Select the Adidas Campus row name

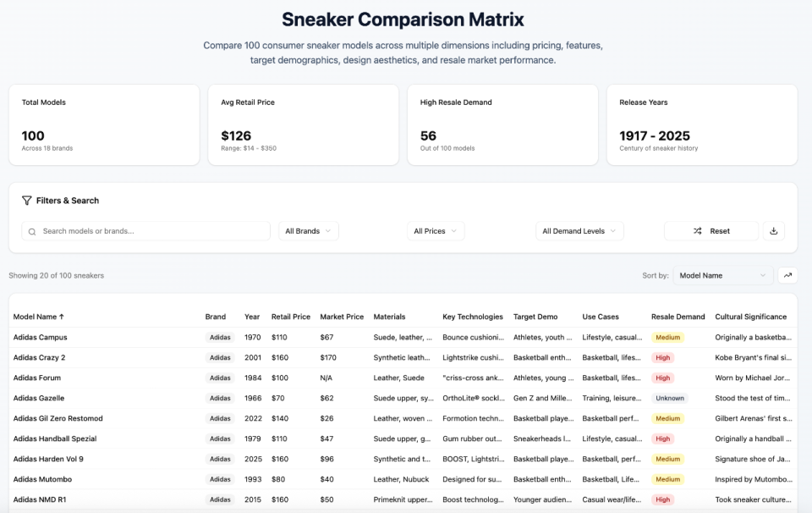click(40, 337)
